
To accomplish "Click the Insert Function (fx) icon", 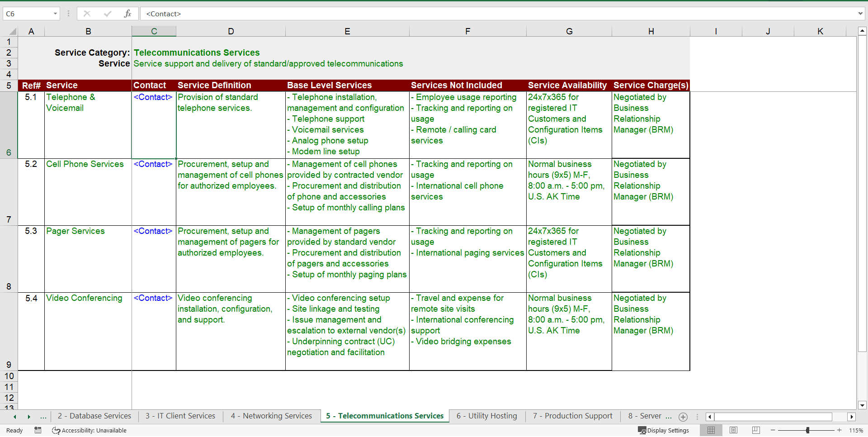I will point(128,14).
